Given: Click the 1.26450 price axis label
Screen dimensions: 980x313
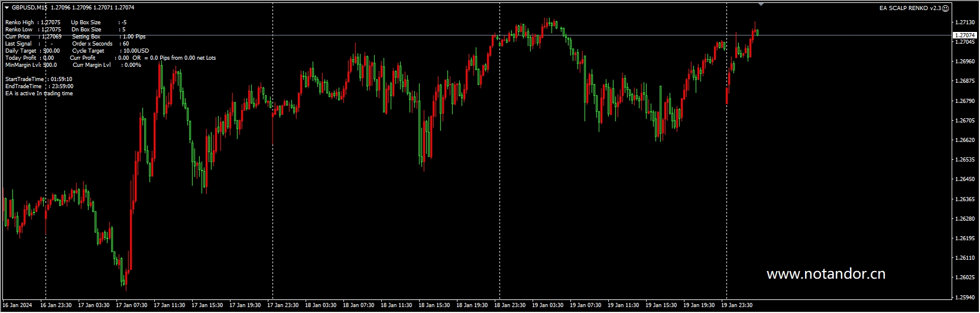Looking at the screenshot, I should (x=965, y=179).
